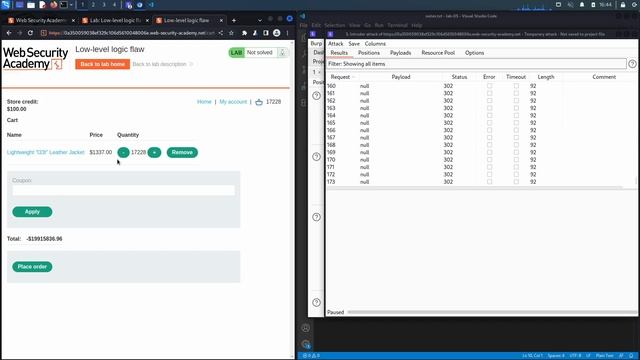
Task: Go back in the browser
Action: point(9,33)
